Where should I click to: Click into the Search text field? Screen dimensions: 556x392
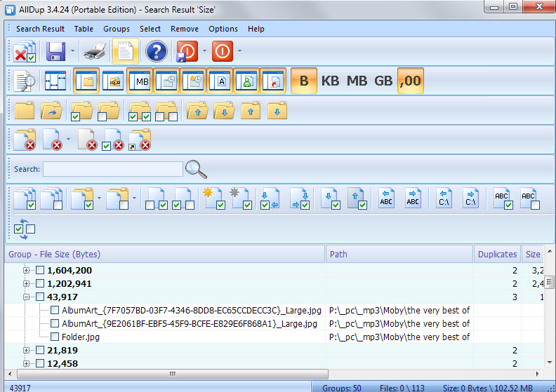[x=112, y=169]
